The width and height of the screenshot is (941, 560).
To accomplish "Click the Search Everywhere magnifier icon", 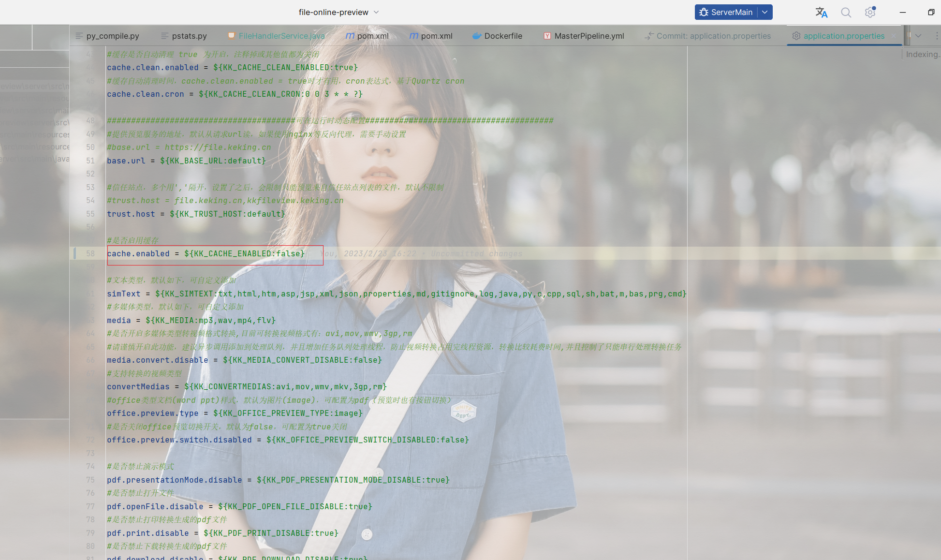I will tap(846, 13).
